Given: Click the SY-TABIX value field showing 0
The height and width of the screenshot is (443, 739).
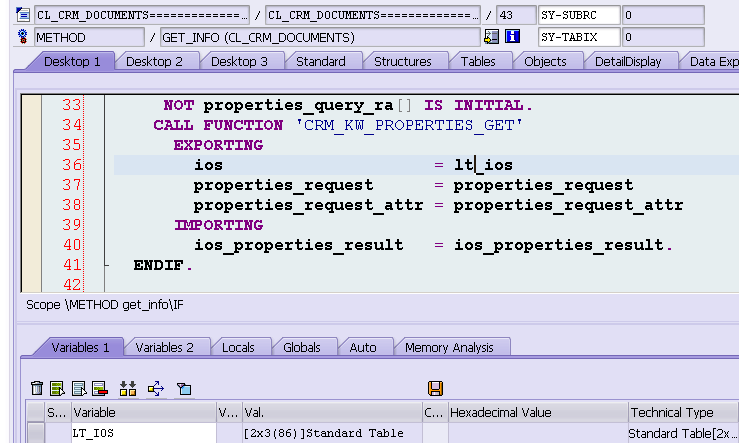Looking at the screenshot, I should coord(664,37).
